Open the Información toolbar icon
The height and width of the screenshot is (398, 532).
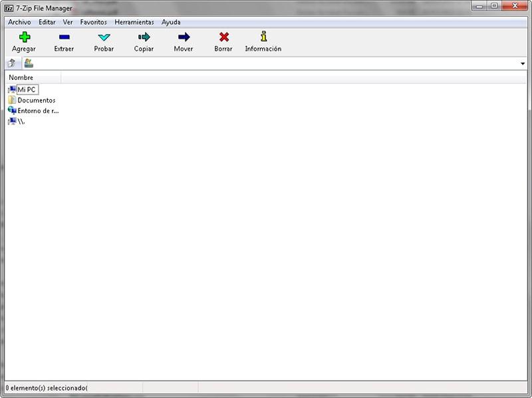click(263, 37)
